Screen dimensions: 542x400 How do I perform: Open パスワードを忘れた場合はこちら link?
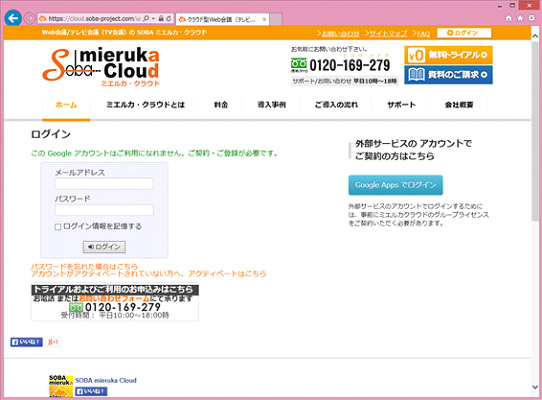(84, 267)
